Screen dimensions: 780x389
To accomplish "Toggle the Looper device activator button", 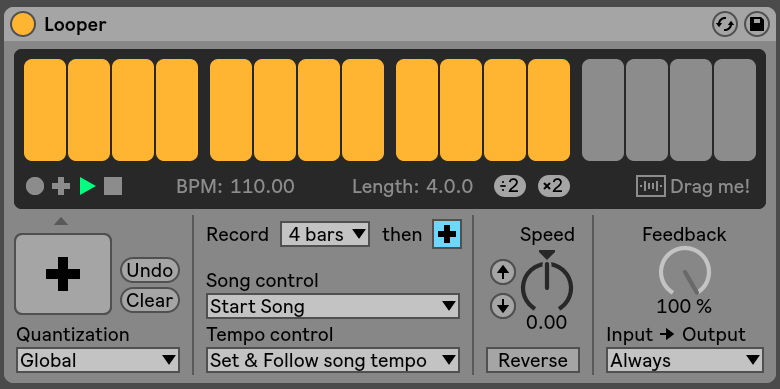I will tap(23, 24).
